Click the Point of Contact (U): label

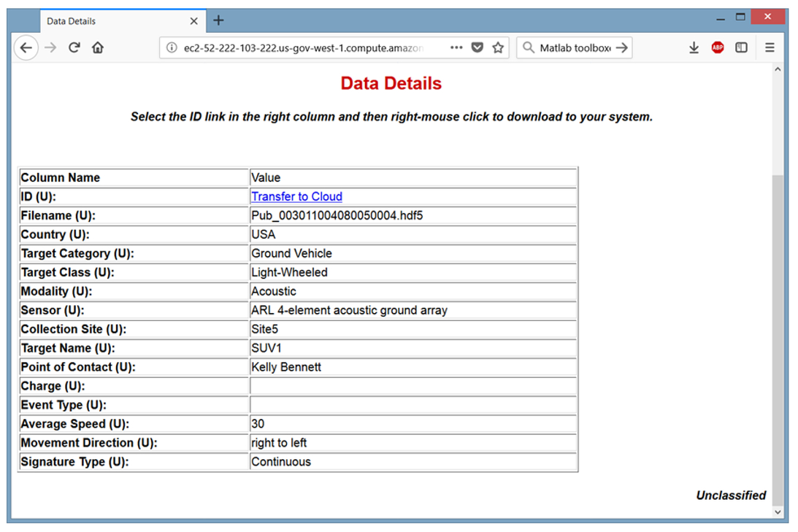pos(78,367)
